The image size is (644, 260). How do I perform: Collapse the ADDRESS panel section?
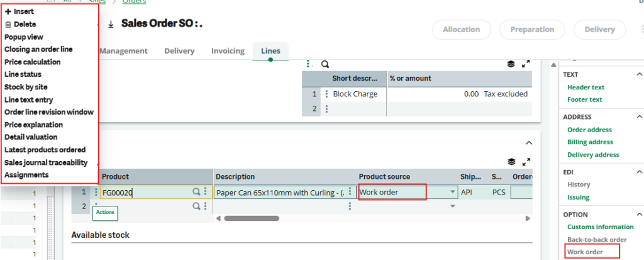[x=639, y=117]
